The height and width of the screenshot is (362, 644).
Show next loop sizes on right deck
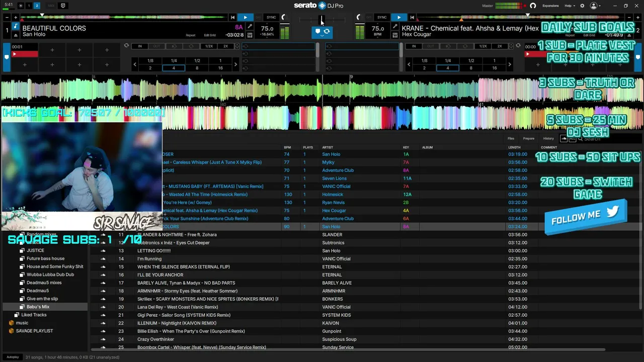point(510,64)
